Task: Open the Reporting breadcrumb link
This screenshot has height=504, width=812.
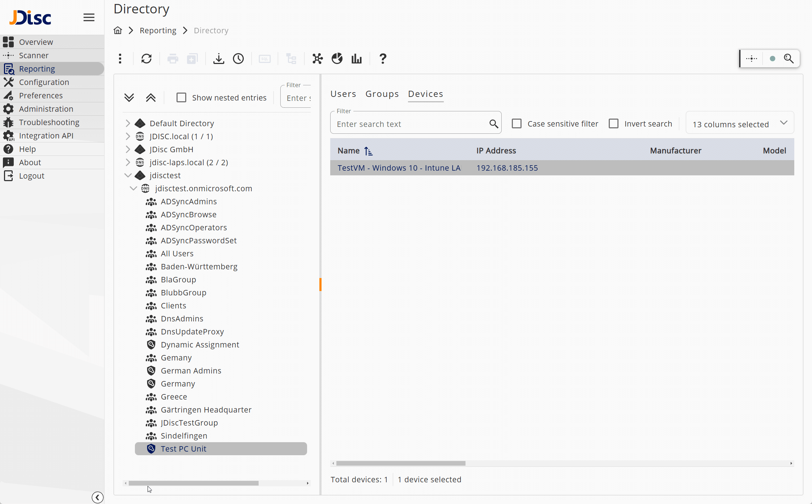Action: tap(158, 30)
